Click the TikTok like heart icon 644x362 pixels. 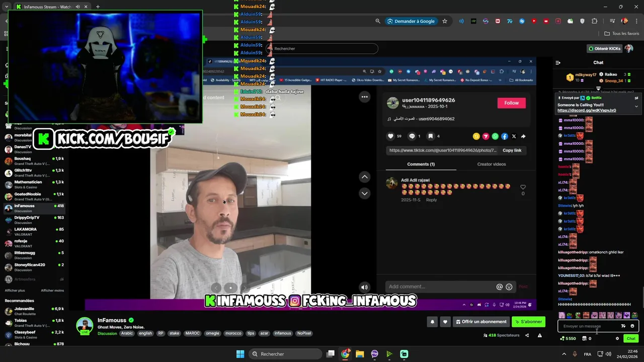[391, 136]
